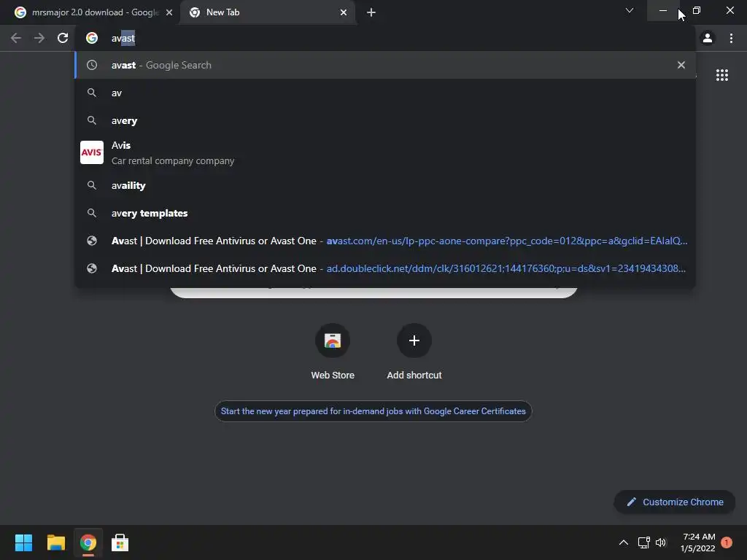Click the AVIS logo thumbnail
This screenshot has width=747, height=560.
[91, 152]
